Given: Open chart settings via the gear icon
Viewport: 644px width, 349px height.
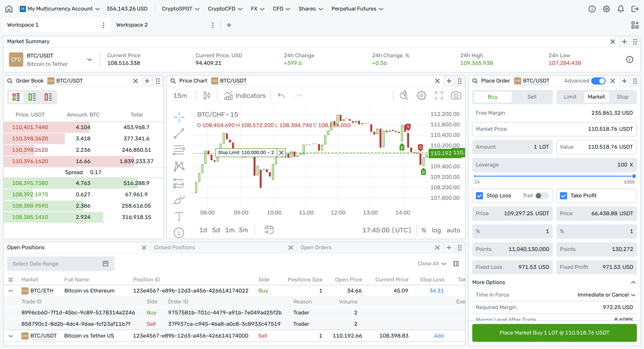Looking at the screenshot, I should coord(421,95).
